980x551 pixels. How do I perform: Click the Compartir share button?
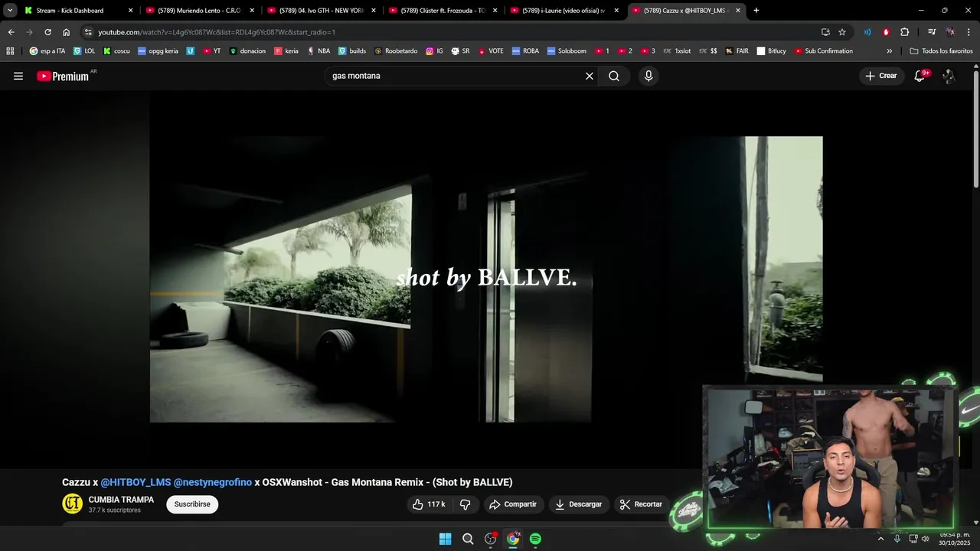[x=513, y=504]
